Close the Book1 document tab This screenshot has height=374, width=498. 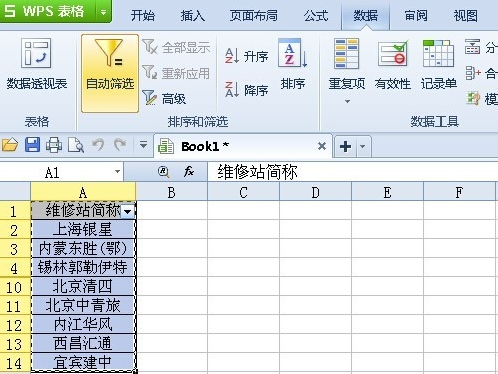click(322, 146)
